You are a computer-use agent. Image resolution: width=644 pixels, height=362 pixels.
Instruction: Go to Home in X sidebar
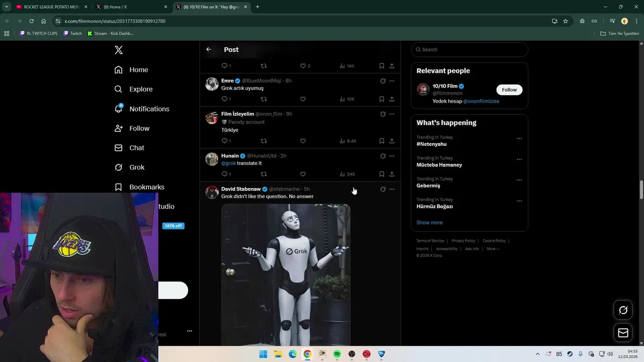pyautogui.click(x=131, y=70)
